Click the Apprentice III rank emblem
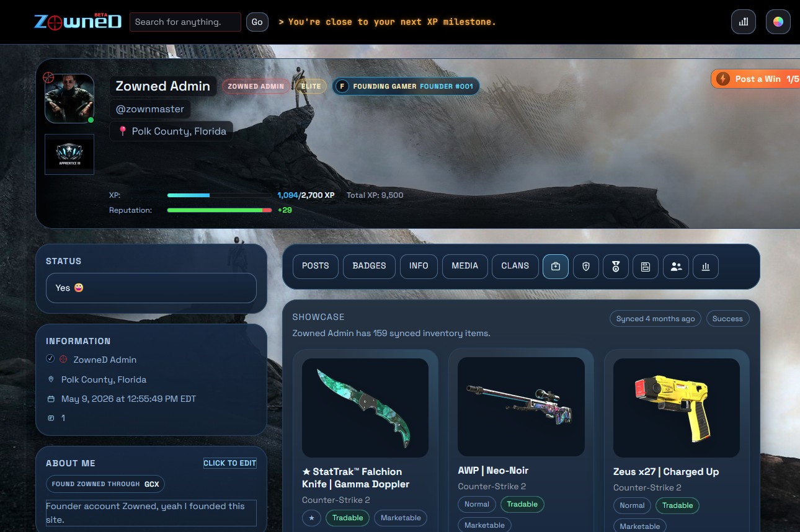The width and height of the screenshot is (800, 532). (69, 154)
